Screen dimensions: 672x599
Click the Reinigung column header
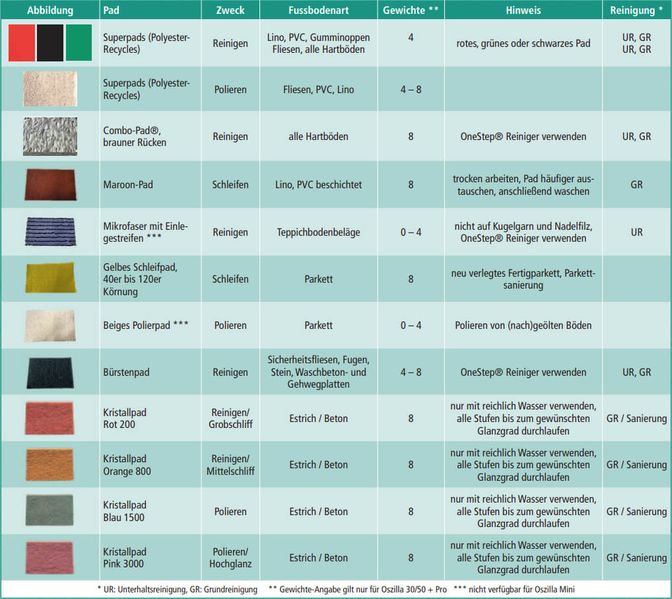(x=637, y=9)
